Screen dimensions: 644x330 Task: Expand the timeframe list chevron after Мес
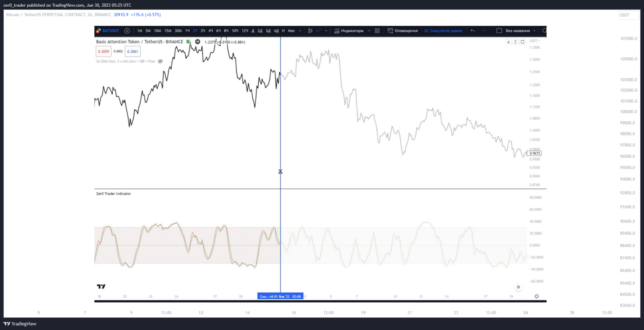tap(300, 31)
